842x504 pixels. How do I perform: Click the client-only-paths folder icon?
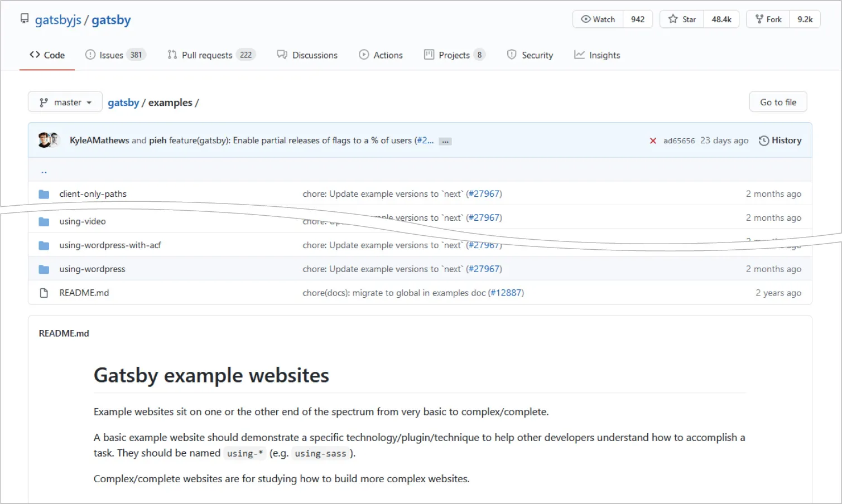tap(44, 194)
